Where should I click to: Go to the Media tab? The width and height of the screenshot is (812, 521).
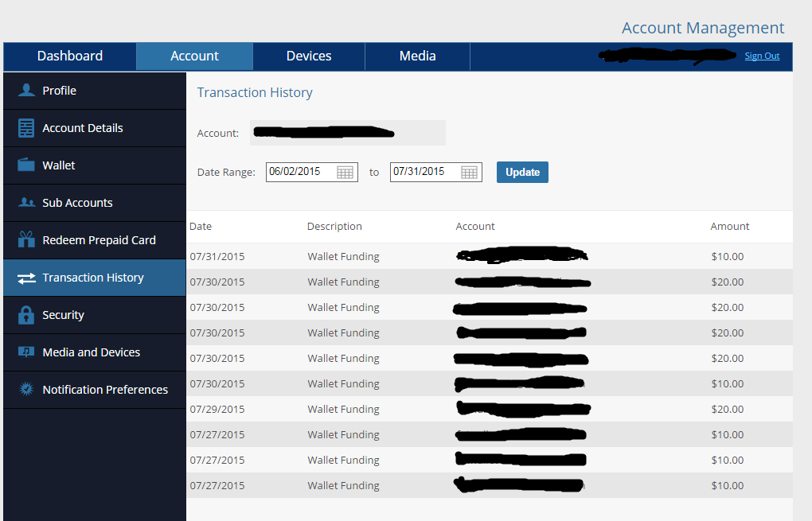click(417, 56)
